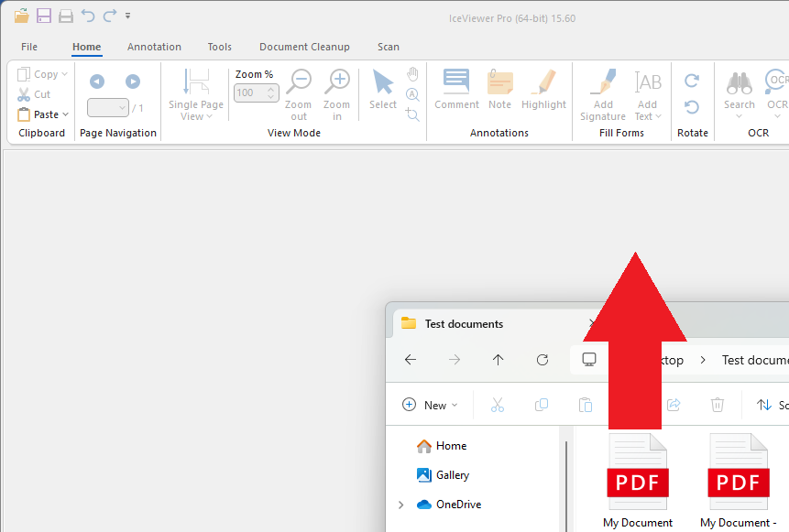Click the Cut command

click(34, 94)
